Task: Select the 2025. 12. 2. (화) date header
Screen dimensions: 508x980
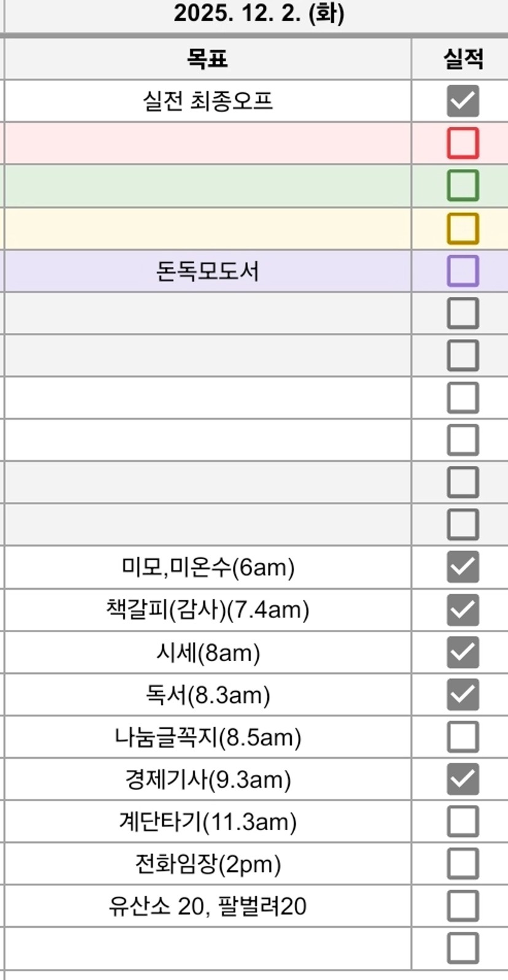Action: point(259,14)
